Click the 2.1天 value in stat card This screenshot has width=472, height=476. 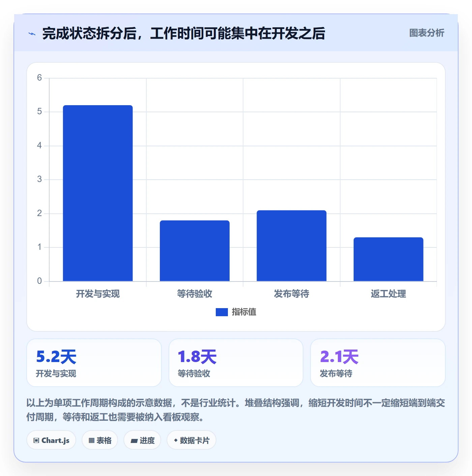click(339, 357)
